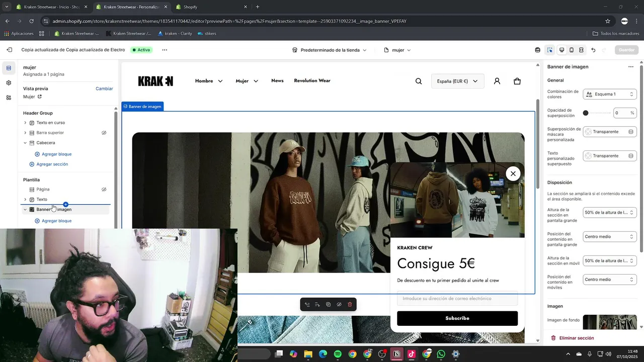Collapse the Banner de imagen section
This screenshot has height=362, width=644.
click(25, 209)
